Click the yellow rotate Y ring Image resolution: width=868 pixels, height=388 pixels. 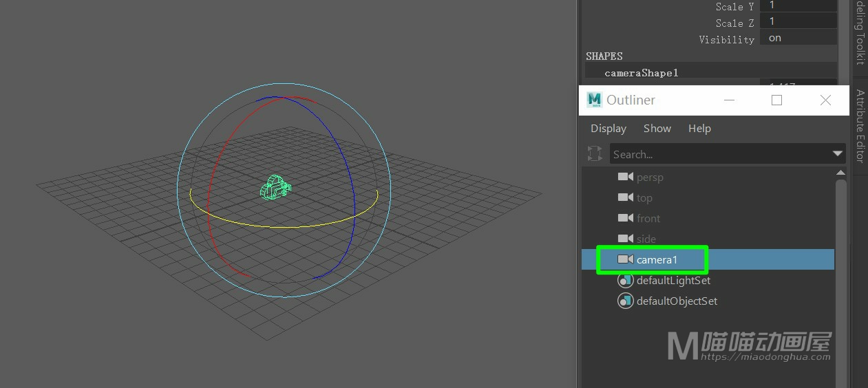tap(284, 226)
